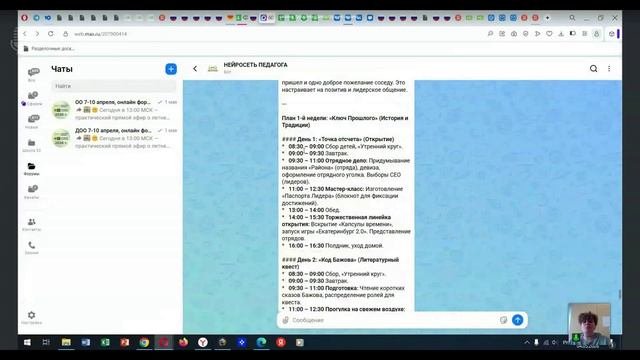The width and height of the screenshot is (640, 360).
Task: Open PowerPoint from the taskbar
Action: (125, 342)
